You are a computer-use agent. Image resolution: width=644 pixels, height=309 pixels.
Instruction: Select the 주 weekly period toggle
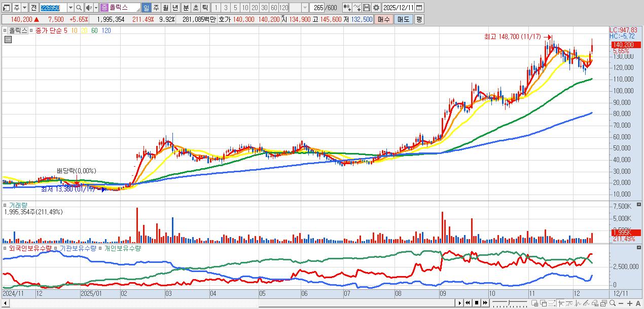pos(156,8)
